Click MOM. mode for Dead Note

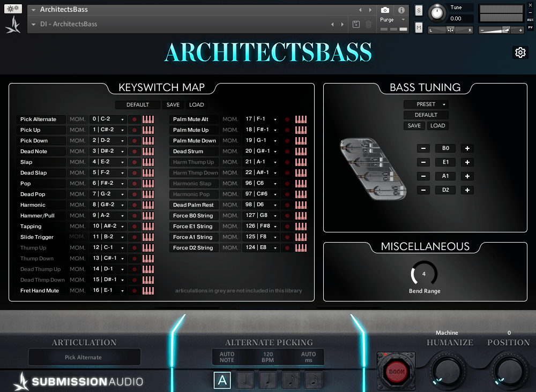point(78,152)
